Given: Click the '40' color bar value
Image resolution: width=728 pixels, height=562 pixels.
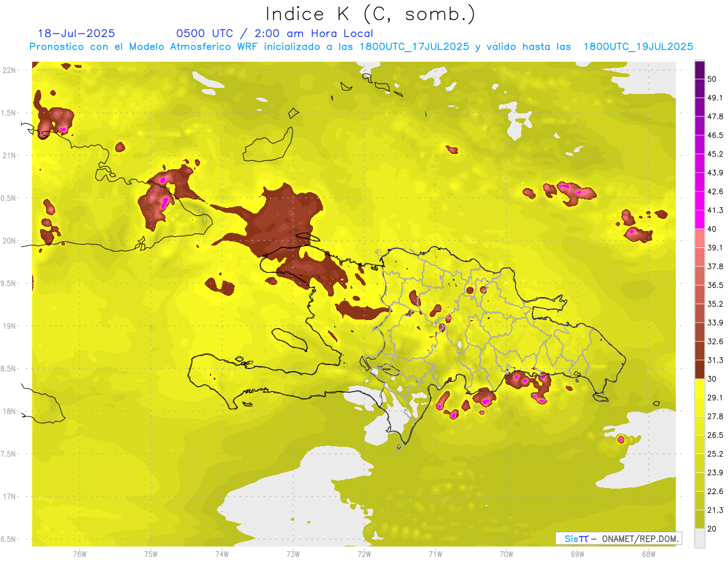Looking at the screenshot, I should [x=712, y=229].
